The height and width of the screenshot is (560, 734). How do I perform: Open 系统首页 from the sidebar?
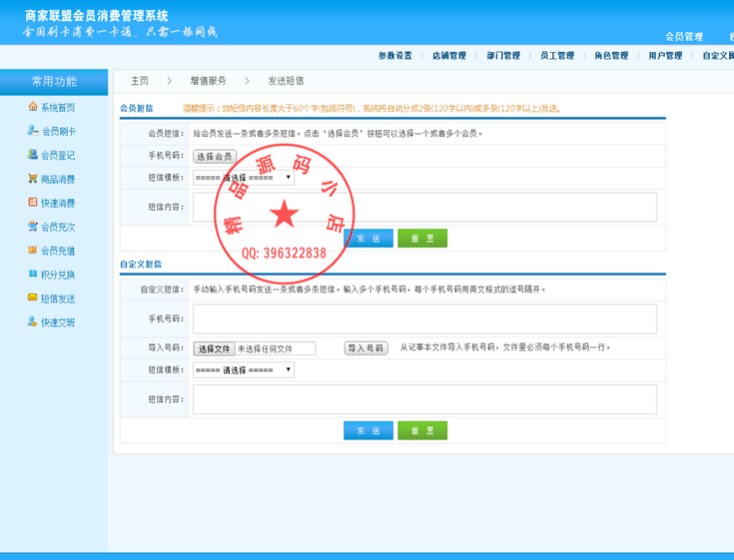(x=57, y=107)
